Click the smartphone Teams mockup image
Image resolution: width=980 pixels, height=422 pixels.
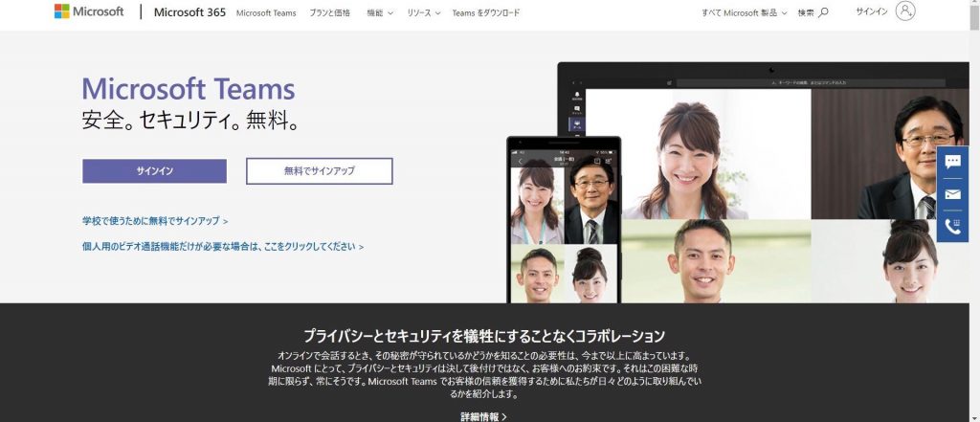563,220
